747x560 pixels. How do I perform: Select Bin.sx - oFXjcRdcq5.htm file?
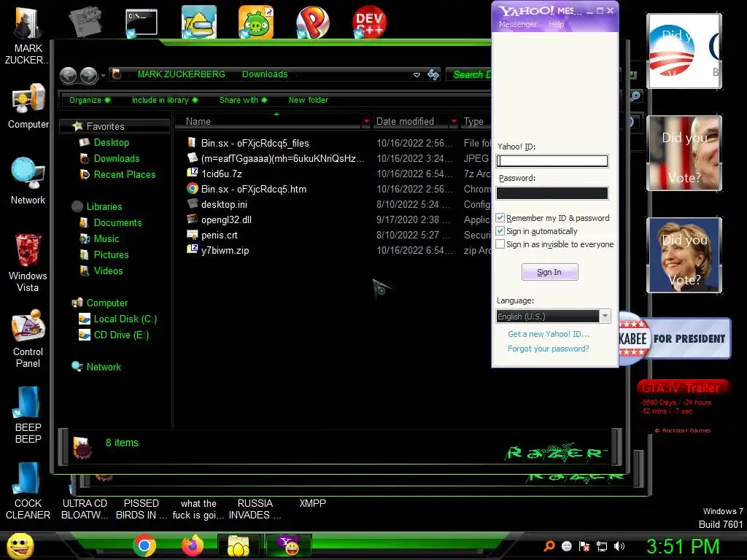[x=253, y=189]
